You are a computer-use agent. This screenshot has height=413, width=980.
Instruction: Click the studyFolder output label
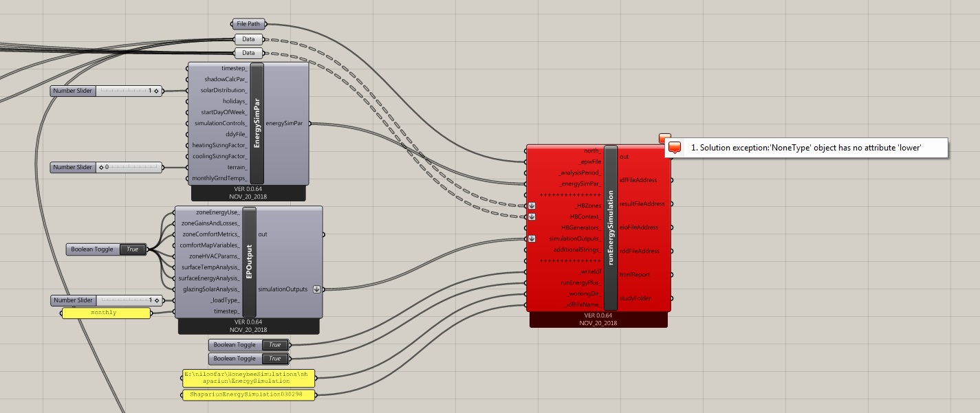(635, 298)
